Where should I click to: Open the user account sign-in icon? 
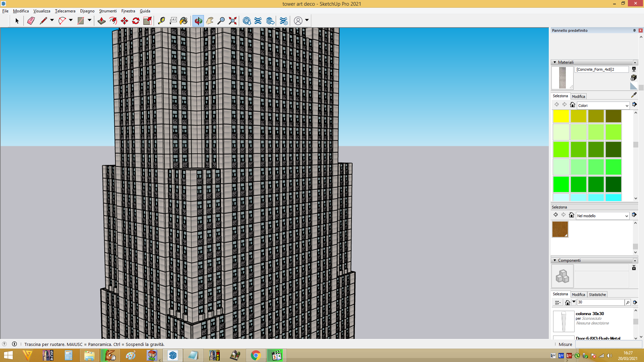coord(298,21)
